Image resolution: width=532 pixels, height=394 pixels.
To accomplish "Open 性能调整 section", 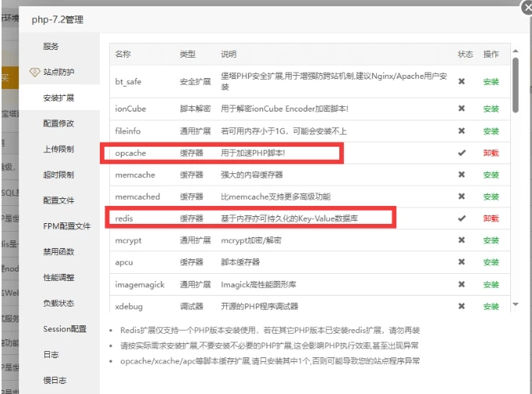I will coord(59,277).
